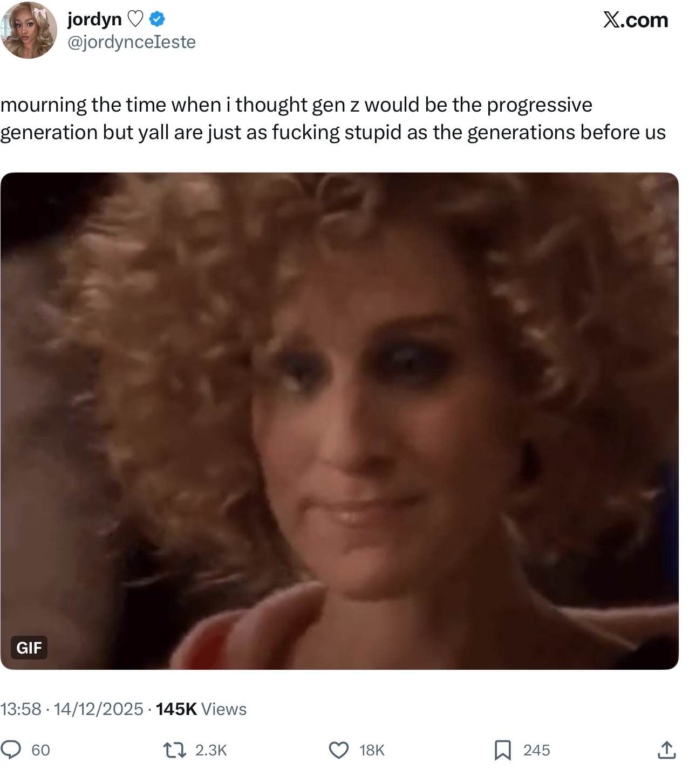Screen dimensions: 689x784
Task: Open the 145K Views count
Action: coord(201,709)
